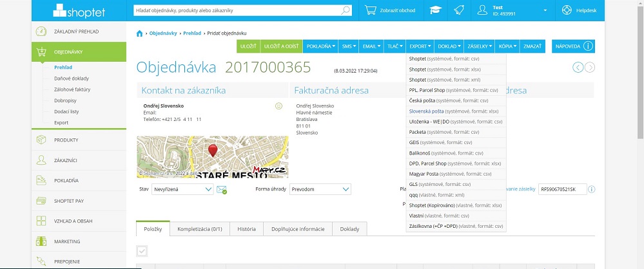
Task: Expand the SMS toolbar dropdown
Action: click(349, 46)
